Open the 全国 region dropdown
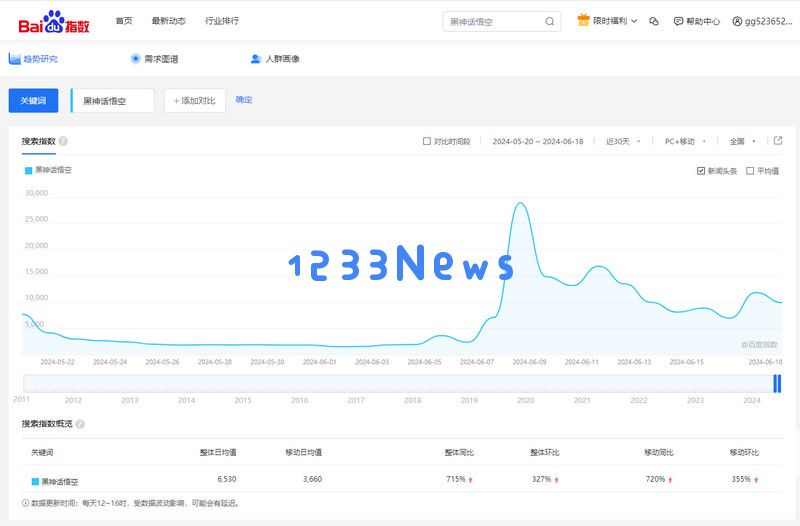Image resolution: width=800 pixels, height=526 pixels. click(742, 141)
